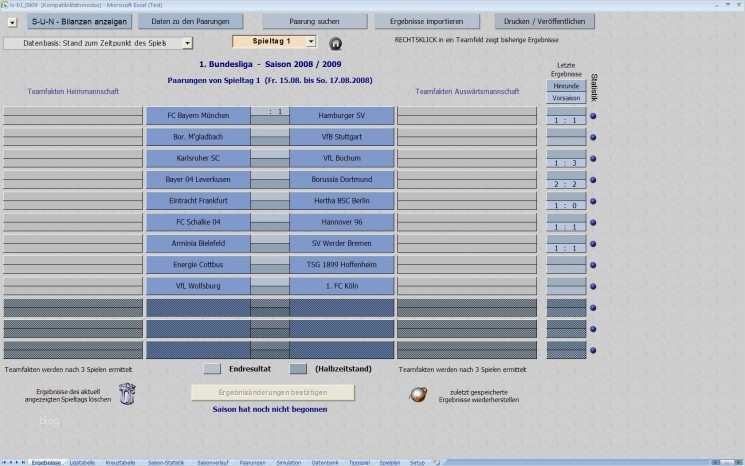Select the Bayer 04 Leverkusen team field

(x=198, y=180)
